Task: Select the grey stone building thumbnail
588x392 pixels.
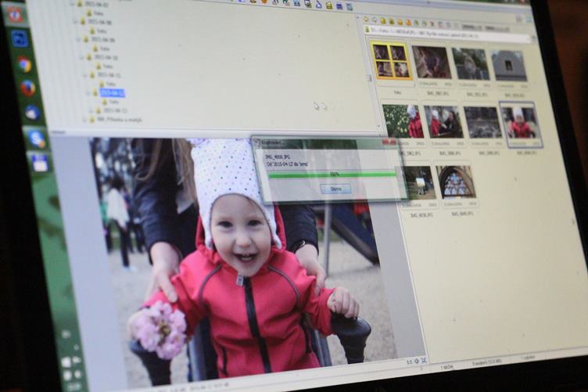Action: pyautogui.click(x=508, y=67)
